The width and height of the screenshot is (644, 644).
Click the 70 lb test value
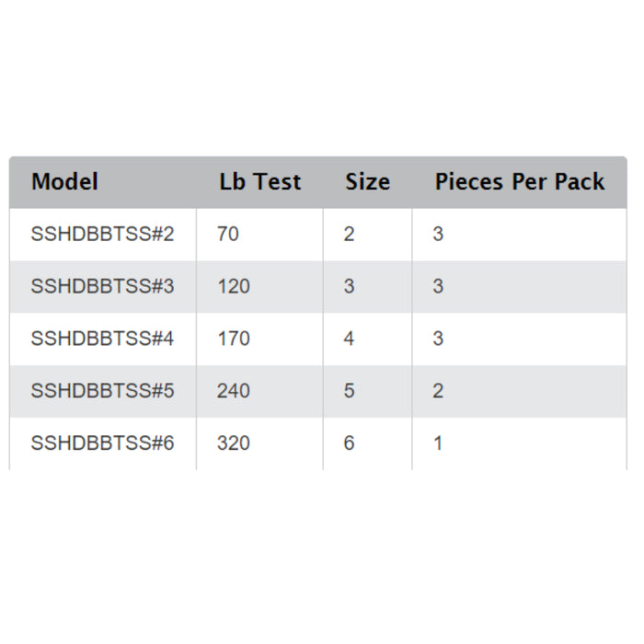click(x=228, y=234)
